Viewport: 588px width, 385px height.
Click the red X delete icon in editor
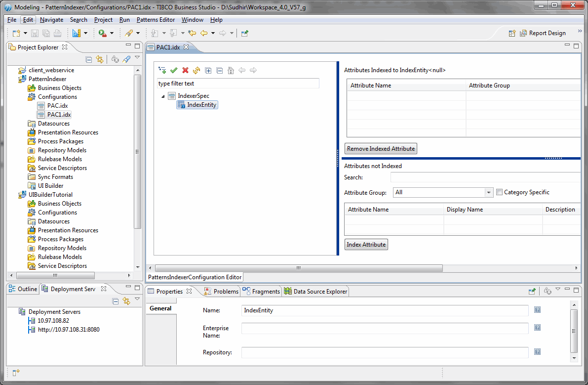[185, 70]
